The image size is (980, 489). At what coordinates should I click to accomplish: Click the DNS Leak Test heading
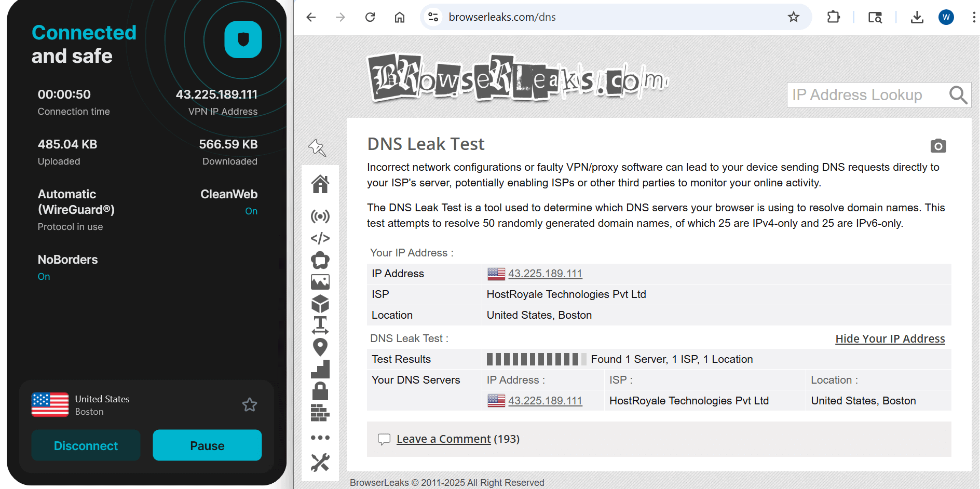pyautogui.click(x=426, y=144)
